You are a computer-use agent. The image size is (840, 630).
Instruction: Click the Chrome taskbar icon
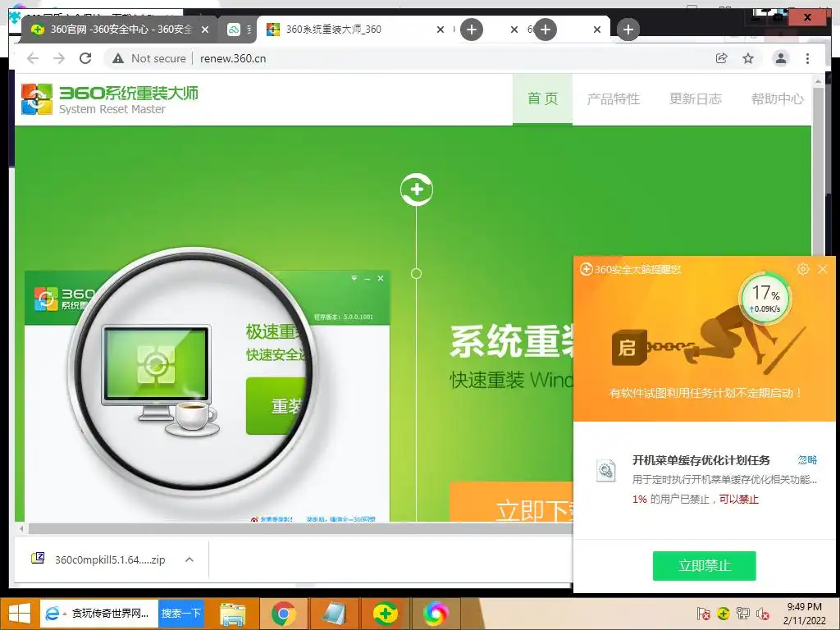pyautogui.click(x=283, y=614)
